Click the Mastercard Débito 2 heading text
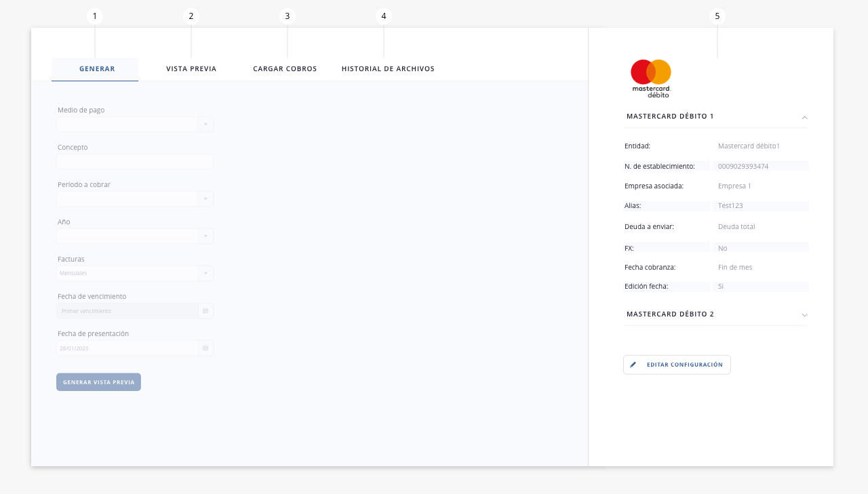The image size is (868, 494). pos(670,314)
